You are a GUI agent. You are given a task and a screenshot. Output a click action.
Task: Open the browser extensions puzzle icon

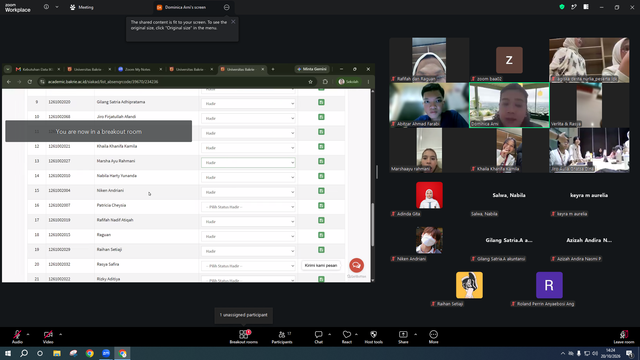(x=325, y=82)
